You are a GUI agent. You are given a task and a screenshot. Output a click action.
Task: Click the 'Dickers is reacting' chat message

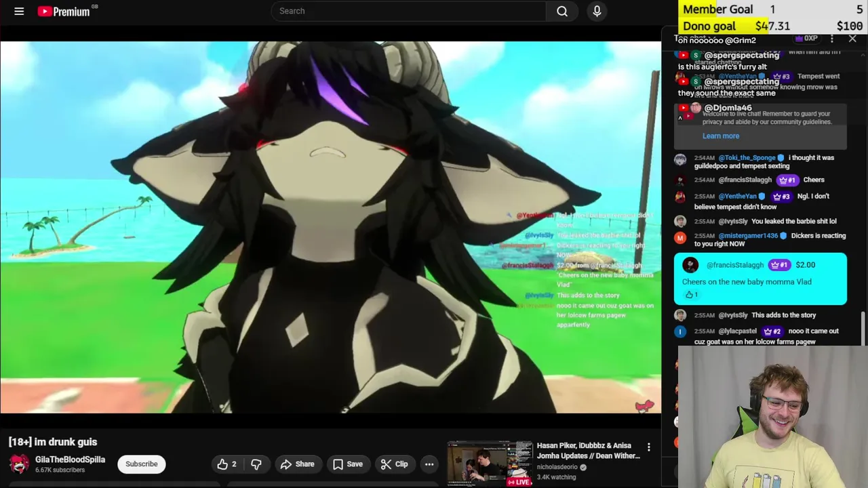[770, 240]
